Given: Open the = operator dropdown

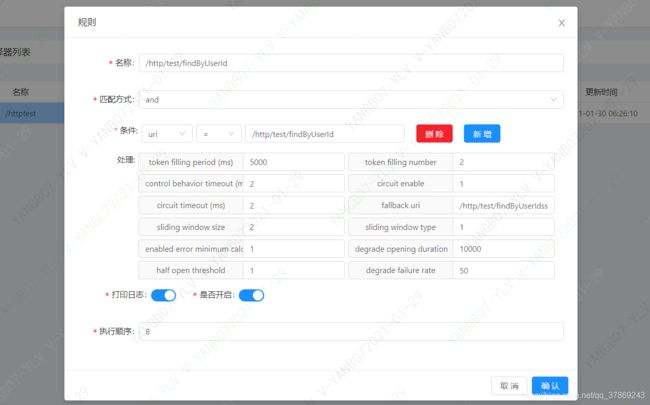Looking at the screenshot, I should pyautogui.click(x=218, y=134).
